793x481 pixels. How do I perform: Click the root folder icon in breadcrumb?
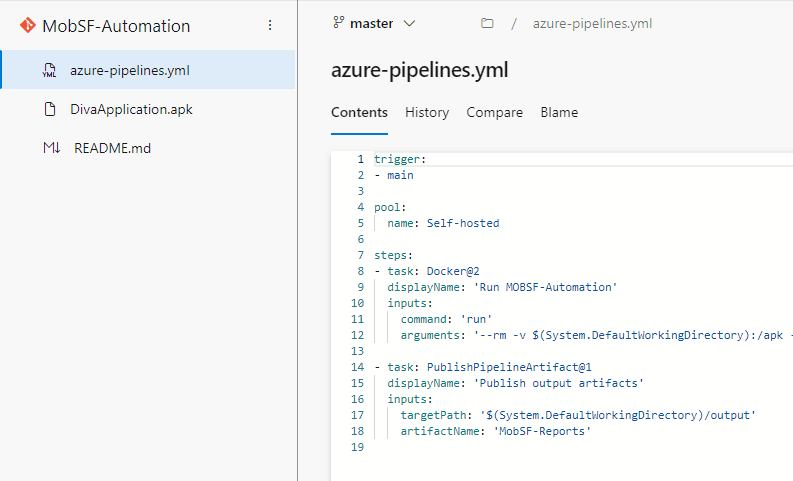(x=487, y=23)
